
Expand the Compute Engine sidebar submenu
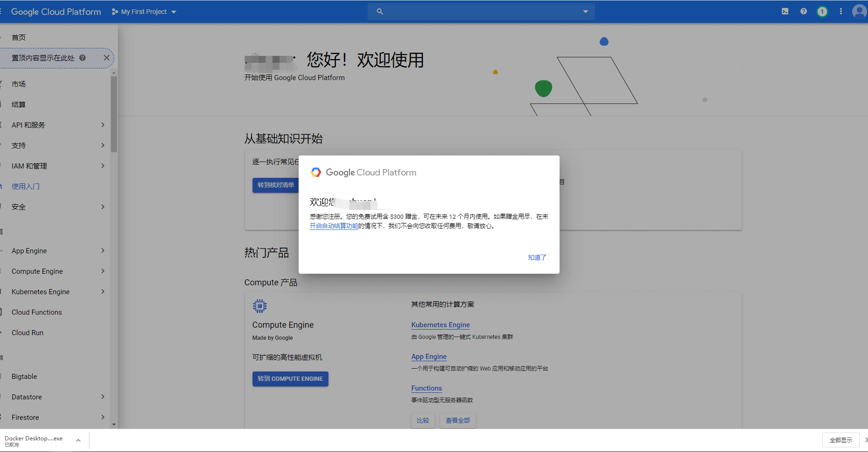click(x=103, y=271)
